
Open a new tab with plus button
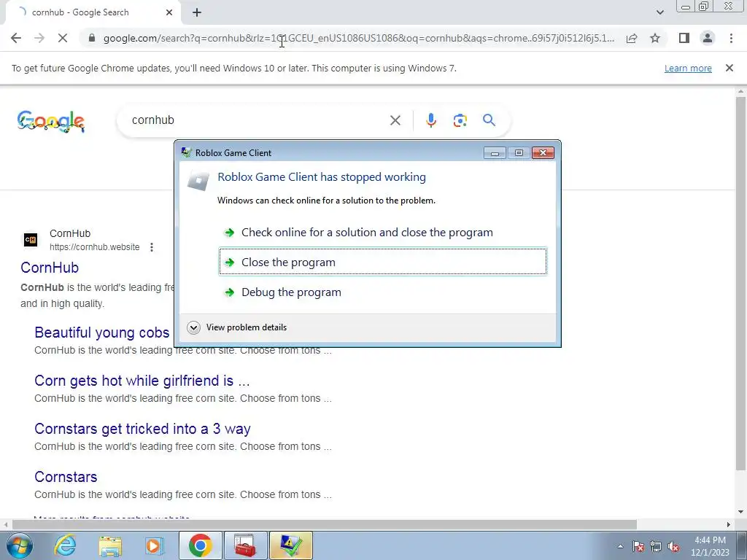pyautogui.click(x=197, y=12)
